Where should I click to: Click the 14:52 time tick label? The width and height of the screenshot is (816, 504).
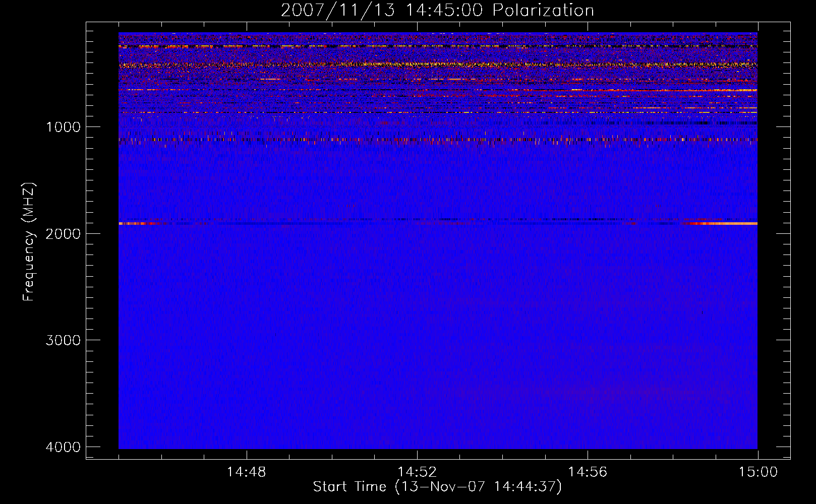point(417,472)
